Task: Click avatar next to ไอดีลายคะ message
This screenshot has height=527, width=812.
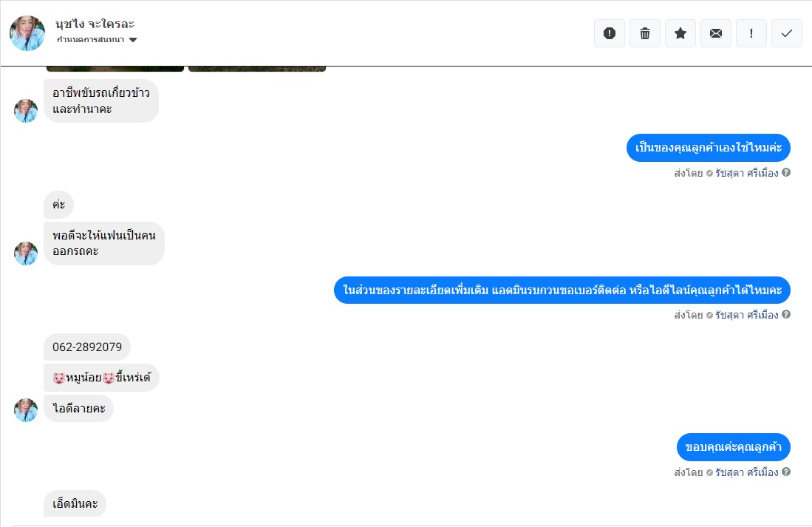Action: 26,410
